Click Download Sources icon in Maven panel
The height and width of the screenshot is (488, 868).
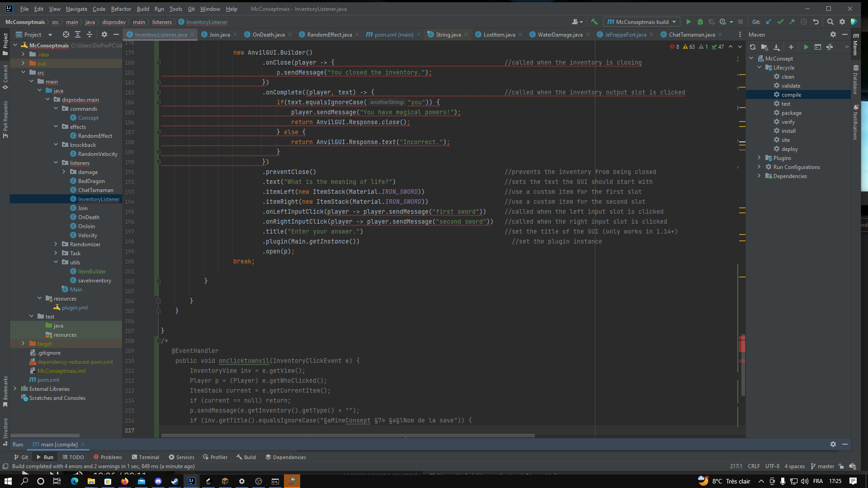tap(776, 47)
